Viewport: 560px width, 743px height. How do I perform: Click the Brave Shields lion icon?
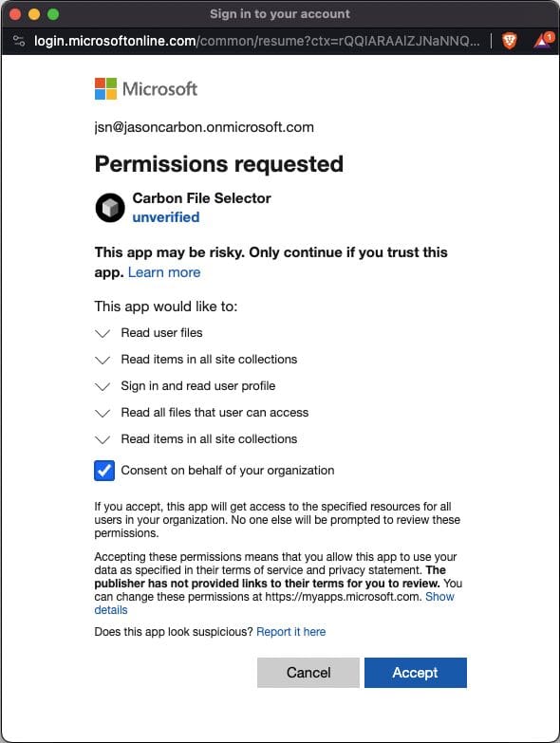click(510, 41)
